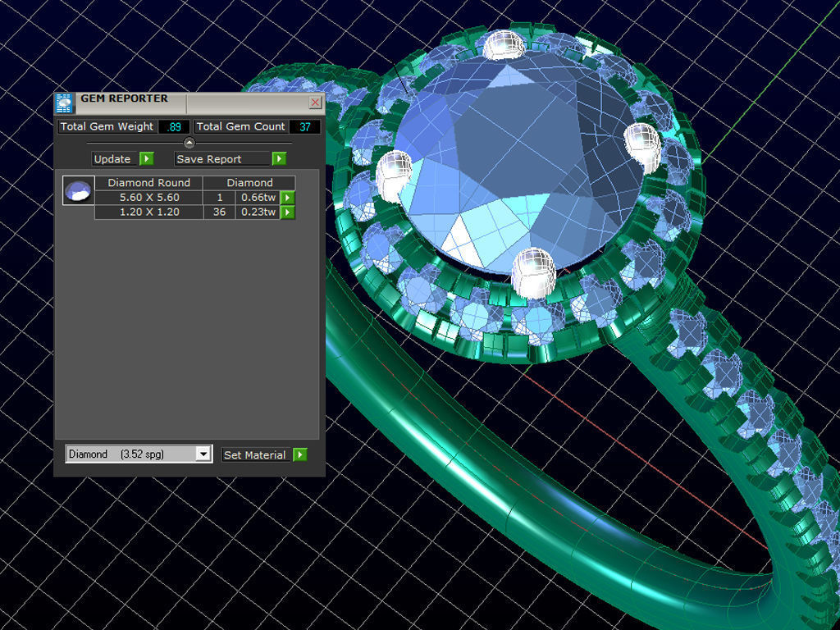Click the quantity cell showing 36

tap(219, 212)
